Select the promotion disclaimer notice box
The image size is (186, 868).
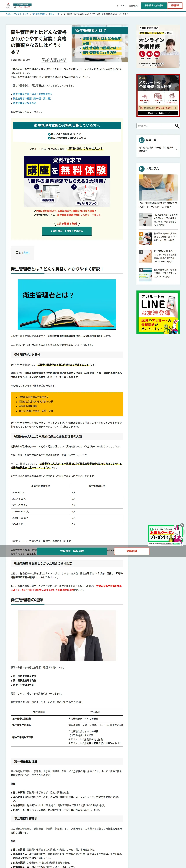54,60
